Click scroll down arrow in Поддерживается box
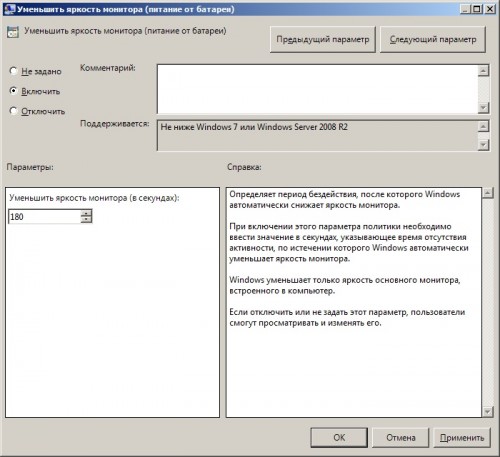Image resolution: width=500 pixels, height=457 pixels. tap(483, 145)
